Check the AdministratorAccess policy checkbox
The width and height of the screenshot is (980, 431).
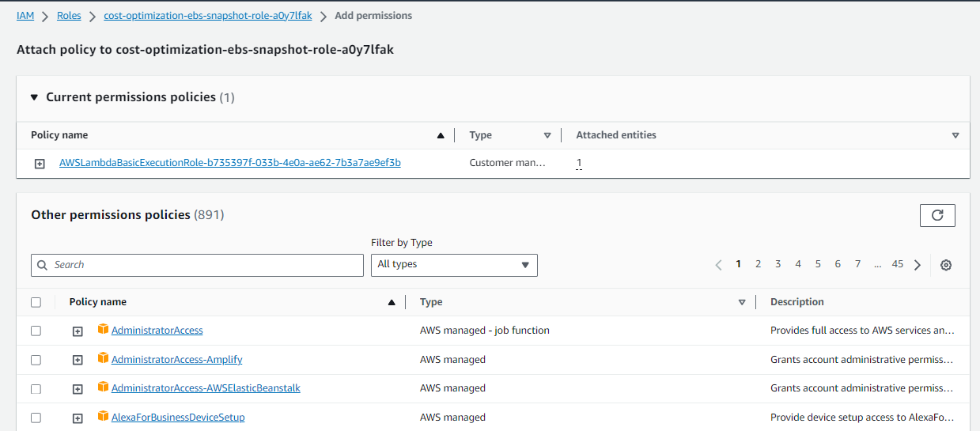[36, 331]
